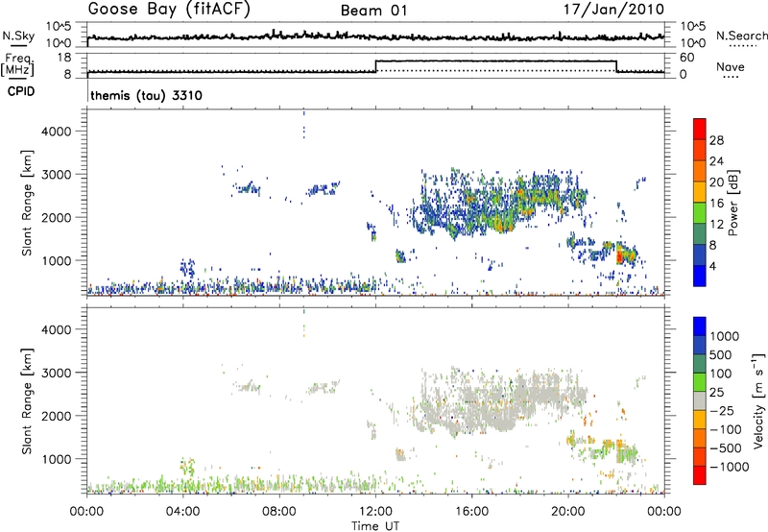Click the '60' Nave axis tick label
The image size is (768, 532).
point(687,58)
